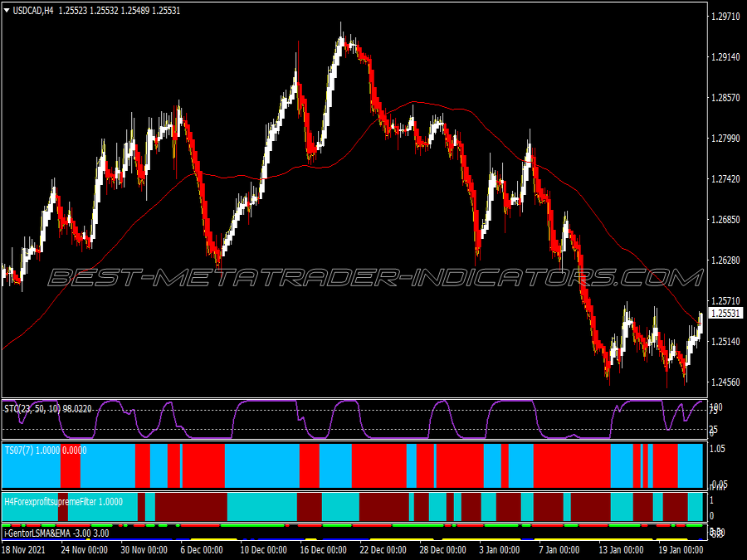
Task: Select the 1.25710 price scale label
Action: [x=725, y=301]
